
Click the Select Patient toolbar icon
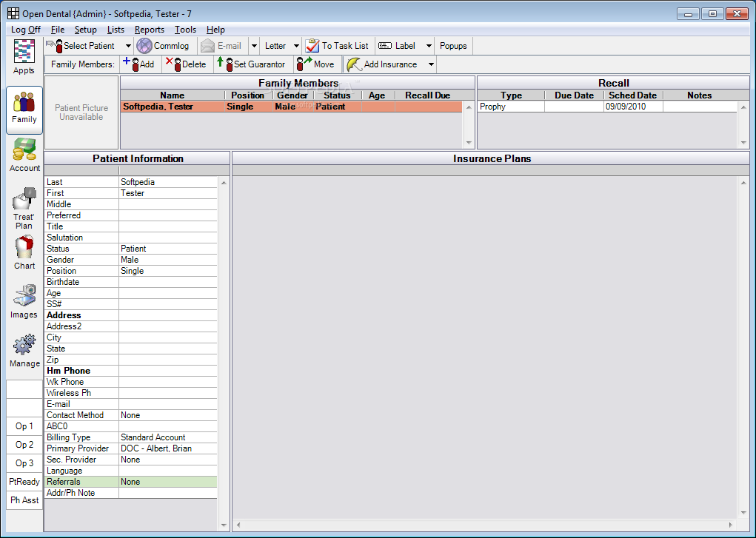tap(55, 46)
